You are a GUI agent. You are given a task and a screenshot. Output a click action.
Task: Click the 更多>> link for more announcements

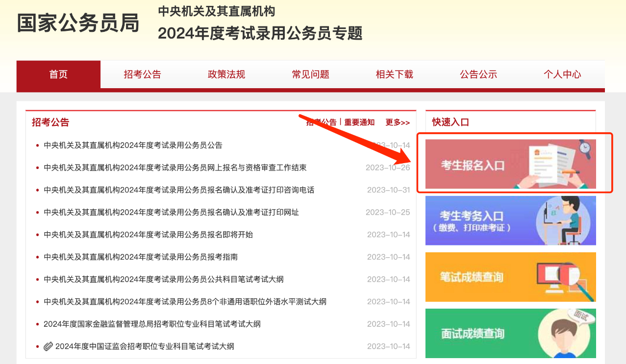[397, 122]
